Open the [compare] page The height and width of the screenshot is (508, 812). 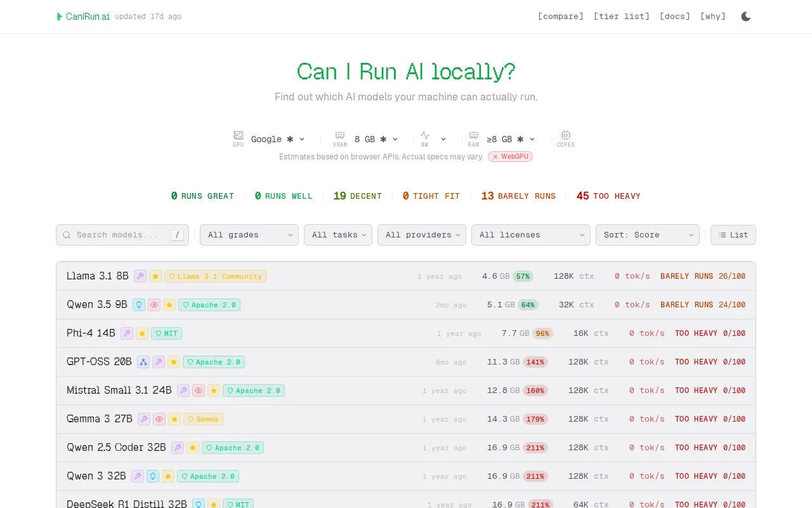561,17
